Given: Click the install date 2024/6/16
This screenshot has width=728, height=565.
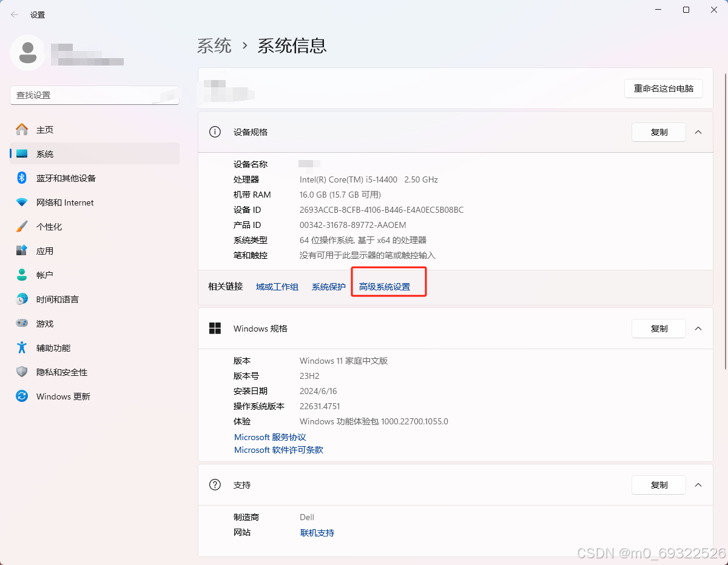Looking at the screenshot, I should tap(318, 391).
